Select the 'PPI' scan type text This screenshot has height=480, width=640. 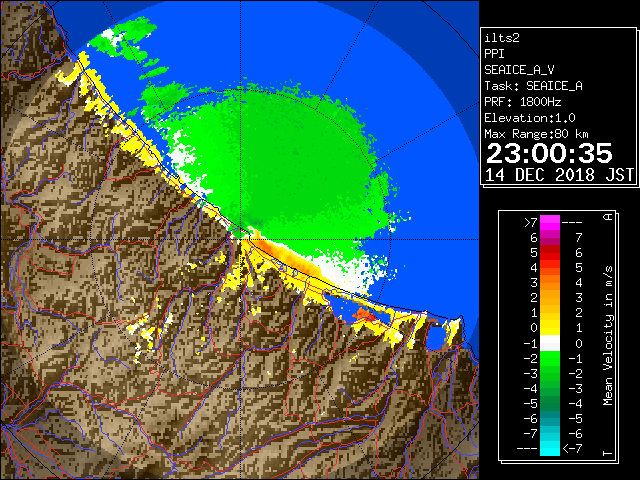pos(494,54)
